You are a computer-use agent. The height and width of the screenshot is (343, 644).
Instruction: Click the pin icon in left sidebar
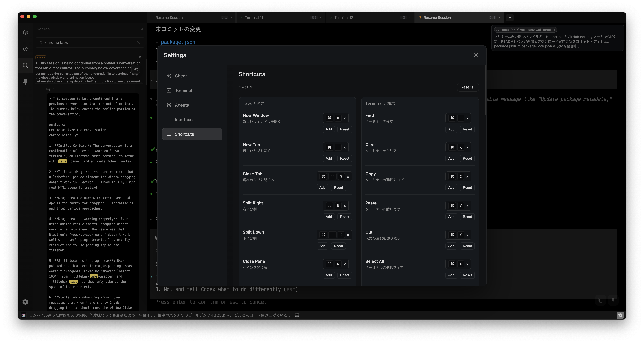[25, 81]
